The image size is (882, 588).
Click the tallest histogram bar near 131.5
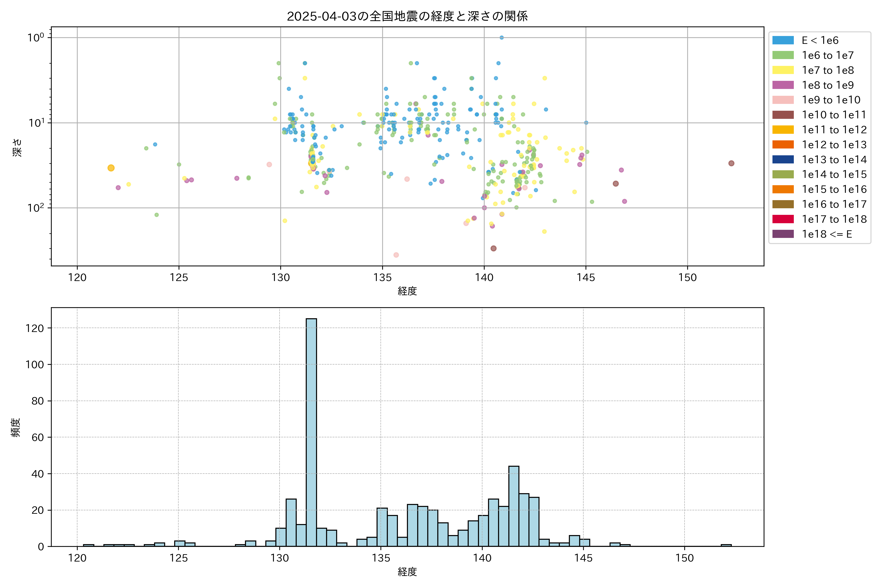[x=311, y=431]
